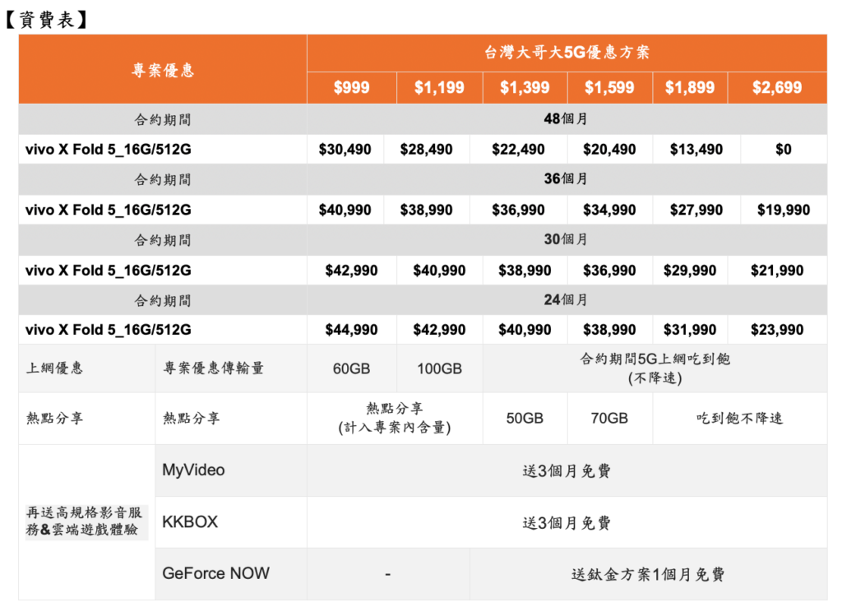
Task: Click vivo X Fold 5 label under 48個月
Action: pyautogui.click(x=108, y=150)
